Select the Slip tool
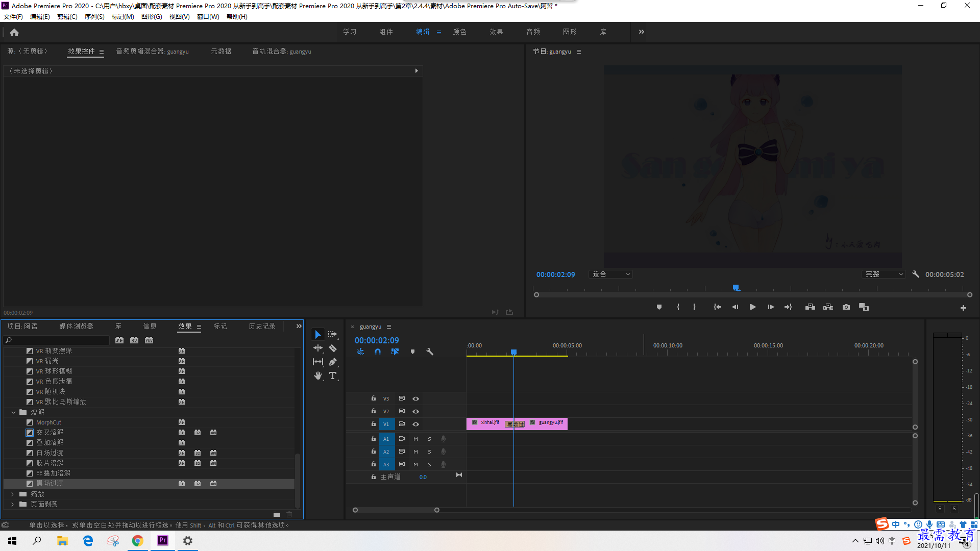The image size is (980, 551). coord(318,362)
